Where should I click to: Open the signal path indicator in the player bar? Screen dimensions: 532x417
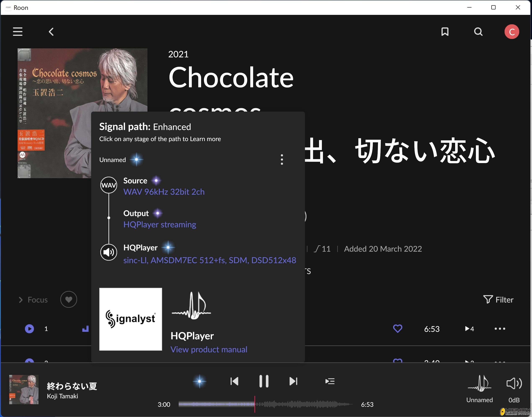(200, 381)
